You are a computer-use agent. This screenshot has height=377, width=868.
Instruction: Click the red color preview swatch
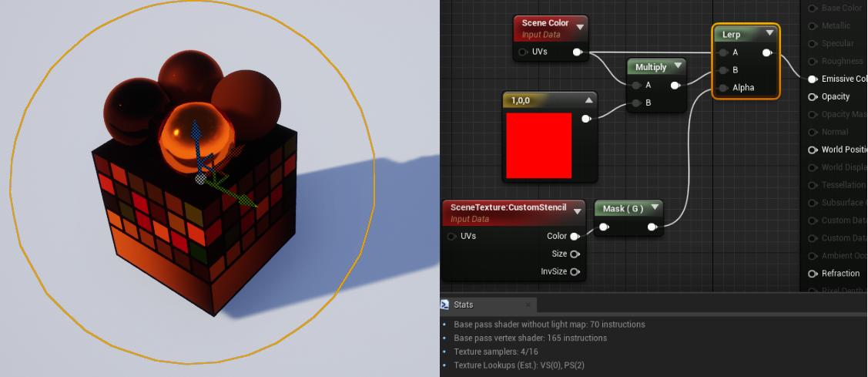(538, 146)
